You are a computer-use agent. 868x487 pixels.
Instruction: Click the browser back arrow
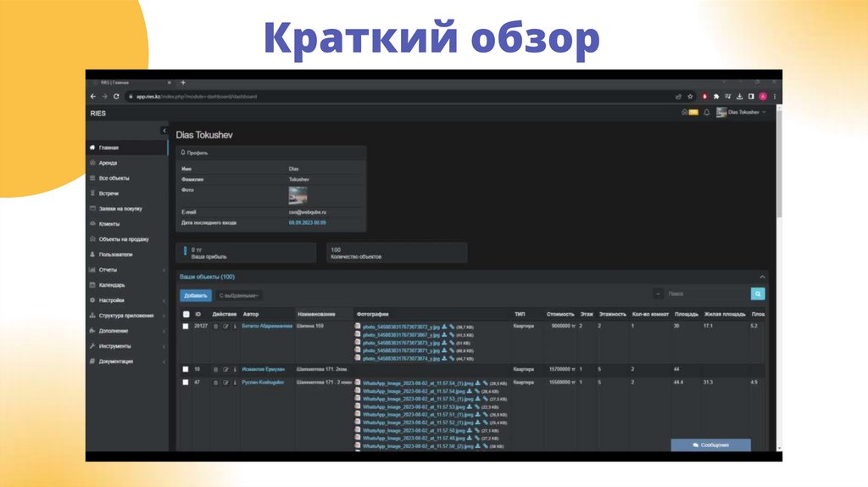pyautogui.click(x=93, y=97)
